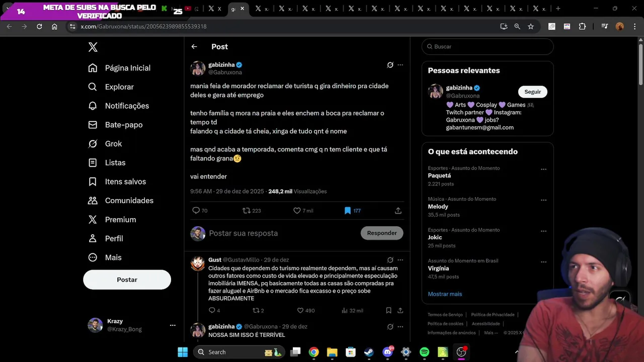Open Explorar in sidebar
644x362 pixels.
point(111,87)
